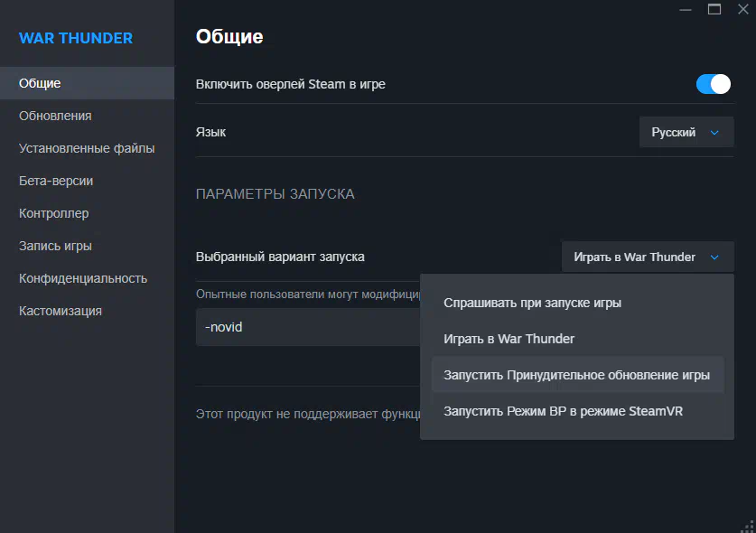
Task: Click the resize grip in the window corner
Action: click(x=747, y=525)
